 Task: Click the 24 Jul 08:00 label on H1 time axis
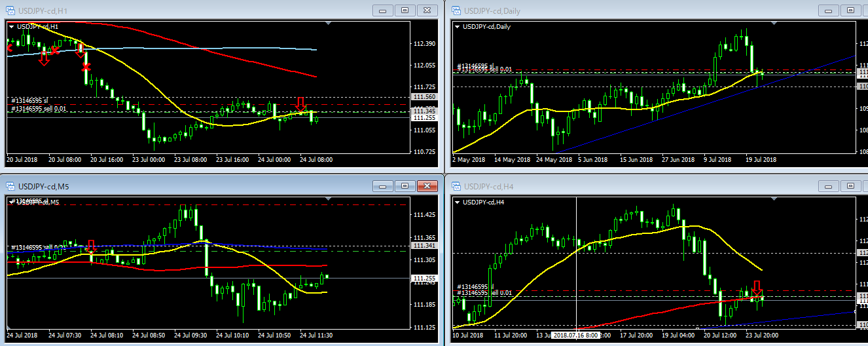click(317, 159)
